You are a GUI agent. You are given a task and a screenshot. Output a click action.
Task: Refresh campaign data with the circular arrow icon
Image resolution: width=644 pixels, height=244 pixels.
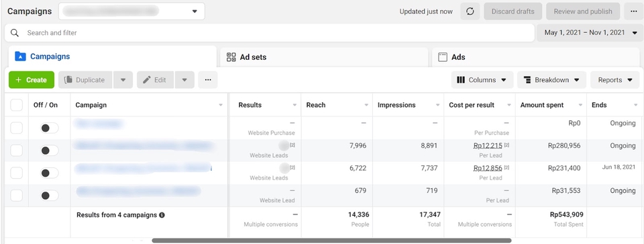tap(470, 11)
